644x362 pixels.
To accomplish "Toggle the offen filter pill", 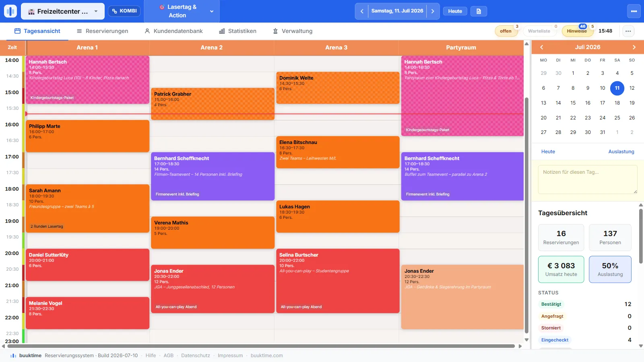I will tap(506, 31).
